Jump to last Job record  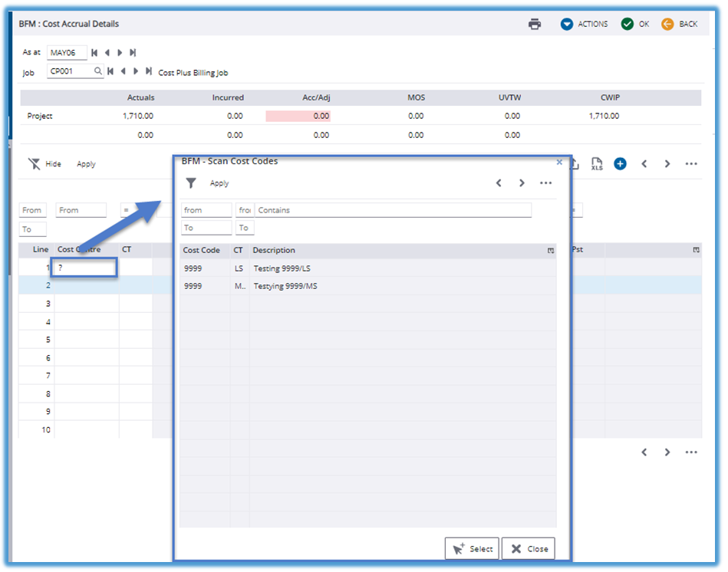point(149,72)
